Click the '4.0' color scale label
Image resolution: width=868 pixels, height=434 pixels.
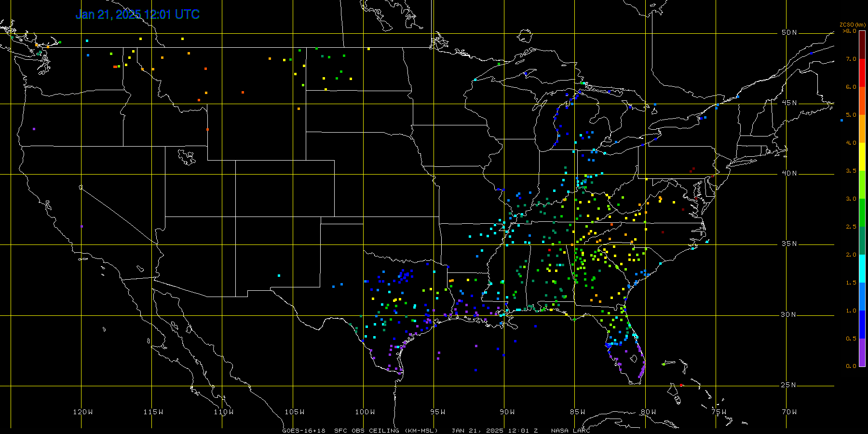click(851, 143)
